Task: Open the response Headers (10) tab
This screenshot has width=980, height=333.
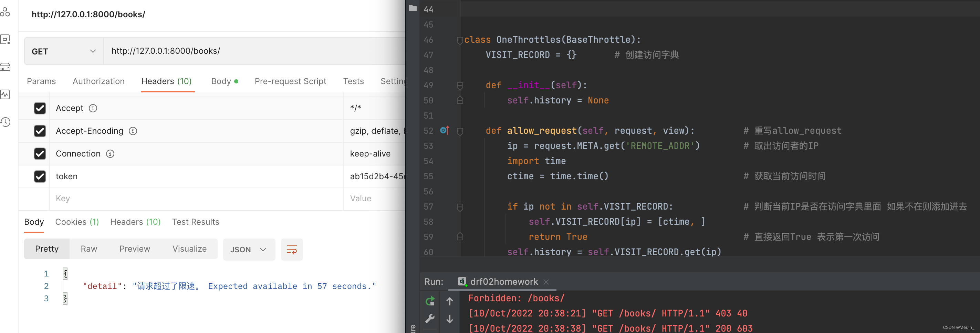Action: tap(135, 222)
